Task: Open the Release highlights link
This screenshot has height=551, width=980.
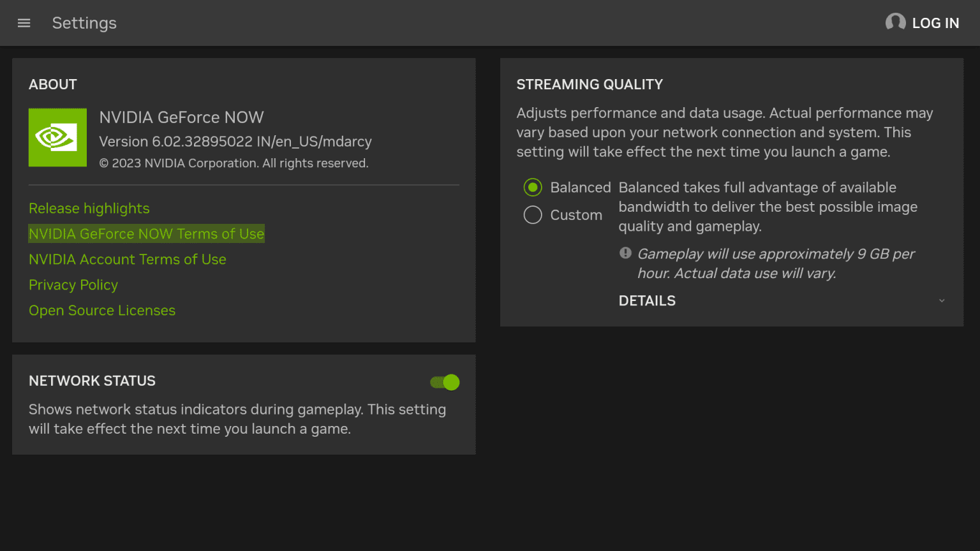Action: point(89,209)
